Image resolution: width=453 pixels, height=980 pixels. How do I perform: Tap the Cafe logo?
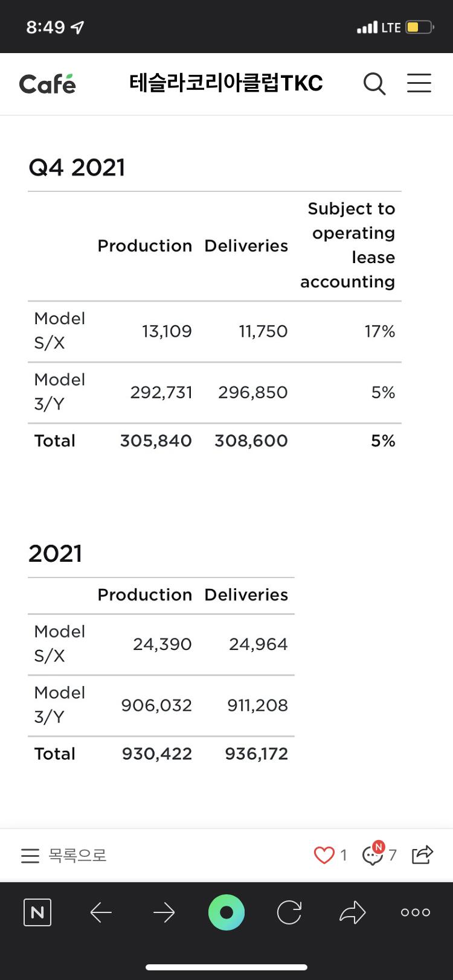48,84
